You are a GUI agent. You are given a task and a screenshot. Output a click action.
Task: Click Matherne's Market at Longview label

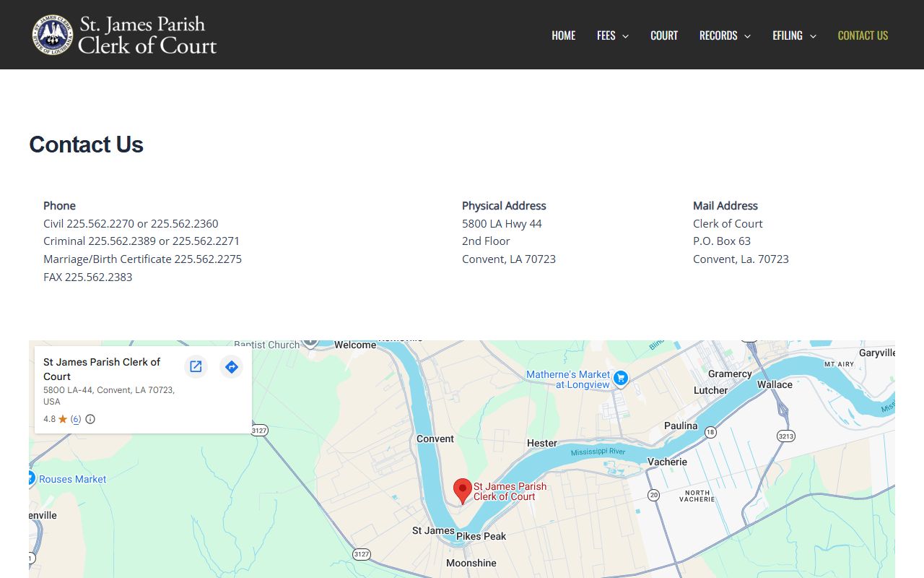point(568,379)
